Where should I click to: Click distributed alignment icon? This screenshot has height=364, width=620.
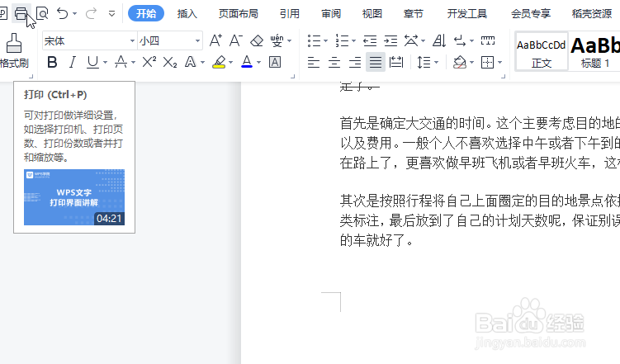click(395, 62)
